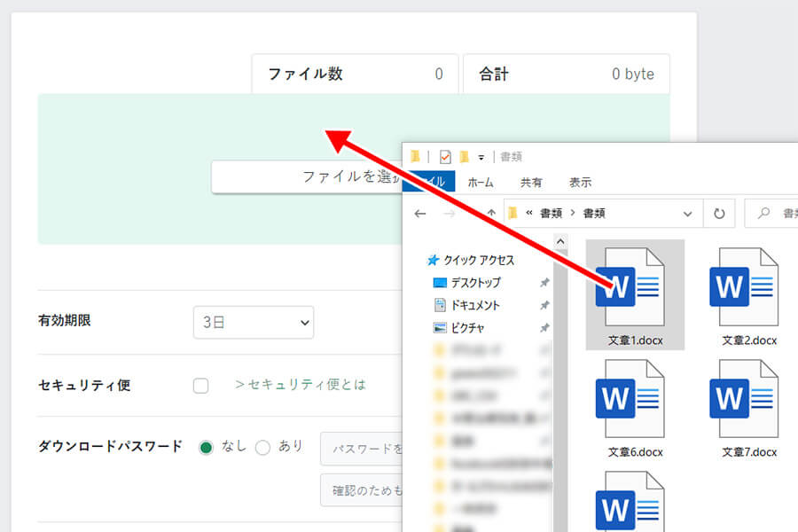Unpin ピクチャ using its pin icon
This screenshot has width=798, height=532.
pos(544,328)
